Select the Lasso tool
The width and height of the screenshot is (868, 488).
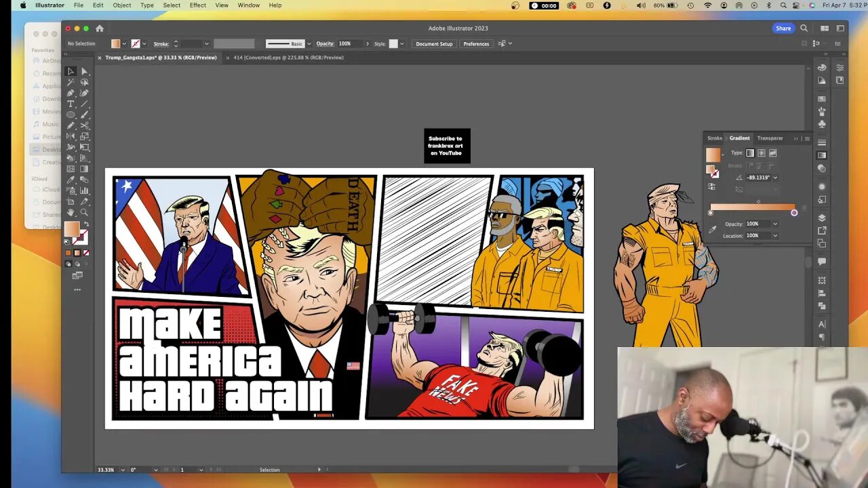tap(84, 81)
